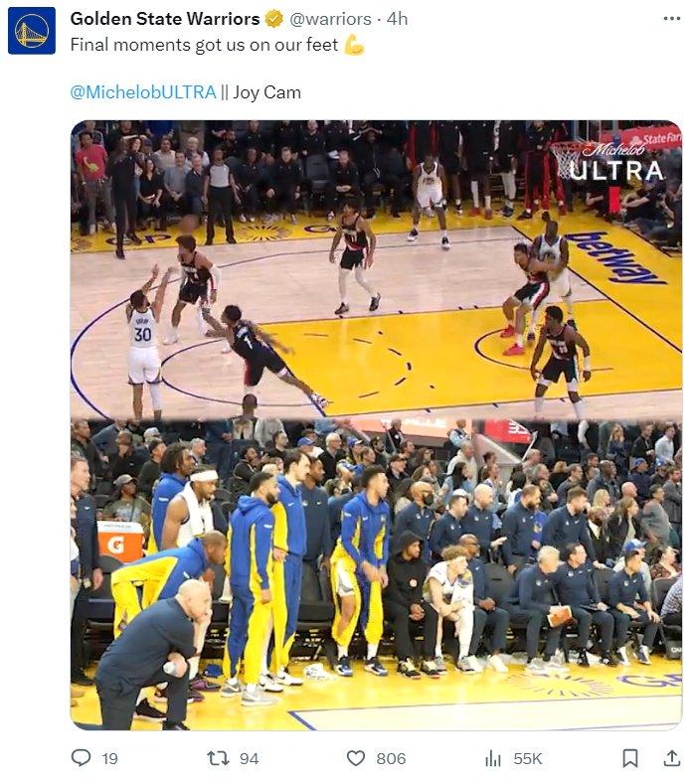Open the three-dot more options menu
Screen dimensions: 695x784
click(671, 19)
